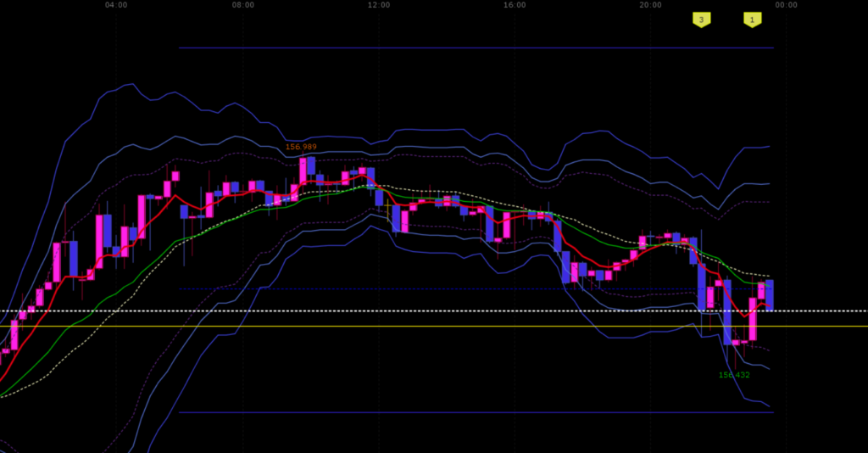Screen dimensions: 868x453
Task: Click the last blue candle at chart's right end
Action: (x=770, y=295)
